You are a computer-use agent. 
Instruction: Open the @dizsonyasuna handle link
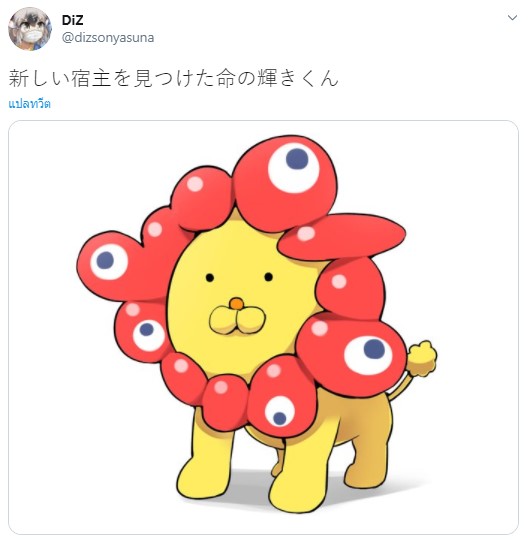108,37
